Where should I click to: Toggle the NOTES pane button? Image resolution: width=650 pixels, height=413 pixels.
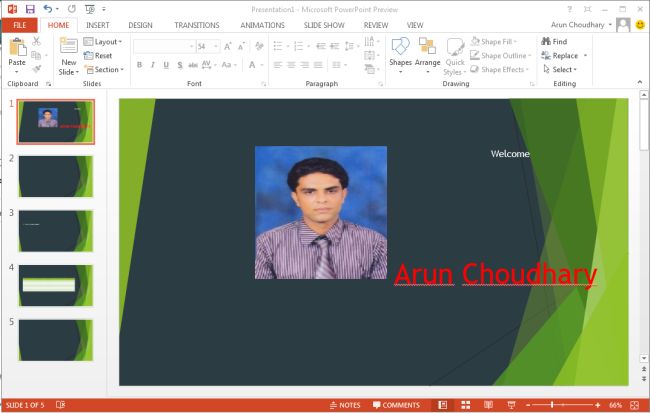click(x=345, y=405)
